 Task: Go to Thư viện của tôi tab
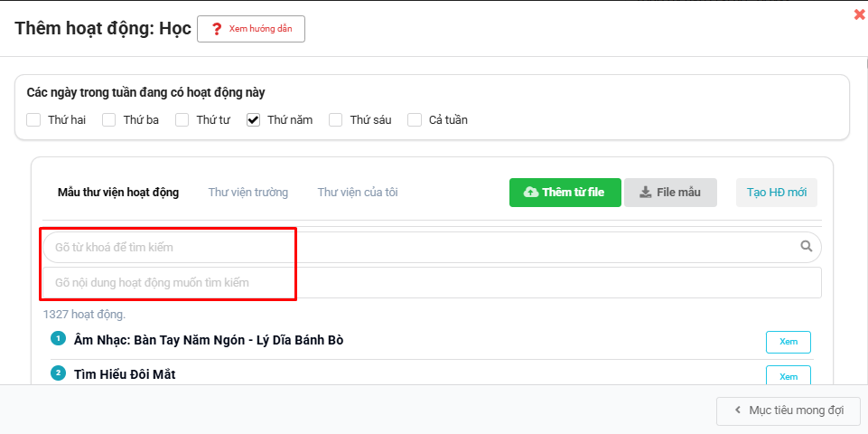tap(358, 193)
